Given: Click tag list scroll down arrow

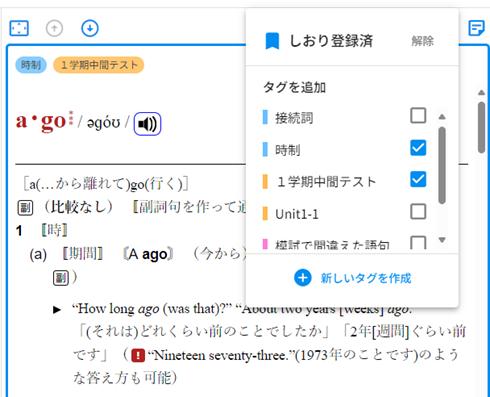Looking at the screenshot, I should (x=442, y=240).
